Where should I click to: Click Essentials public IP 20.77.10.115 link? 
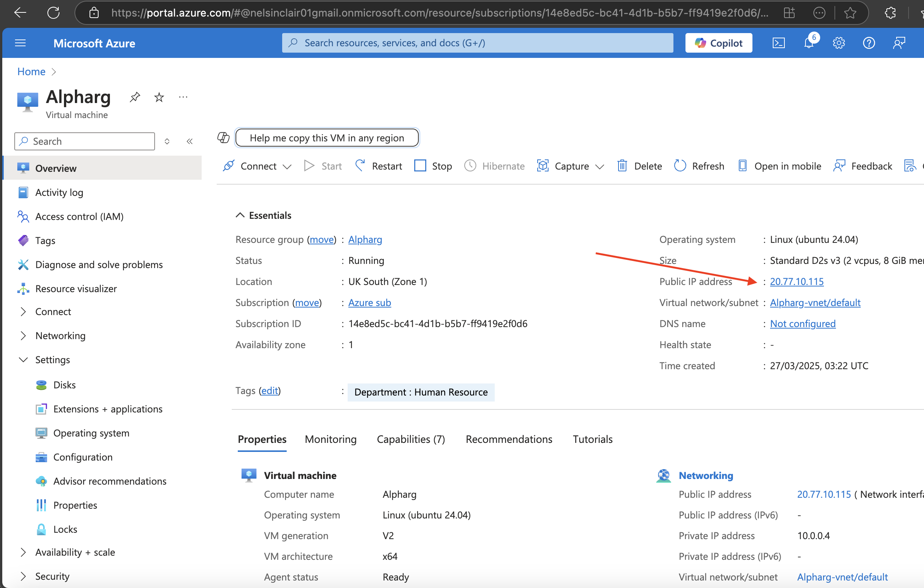(x=796, y=282)
